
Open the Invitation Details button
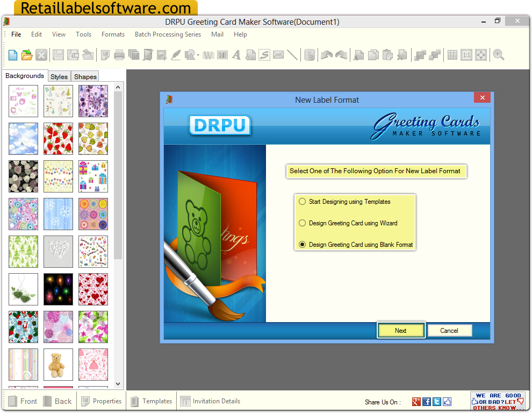point(210,401)
